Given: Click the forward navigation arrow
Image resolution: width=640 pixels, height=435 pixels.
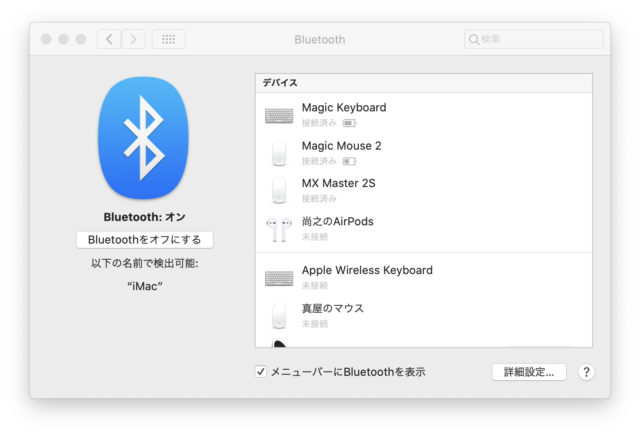Looking at the screenshot, I should coord(133,39).
